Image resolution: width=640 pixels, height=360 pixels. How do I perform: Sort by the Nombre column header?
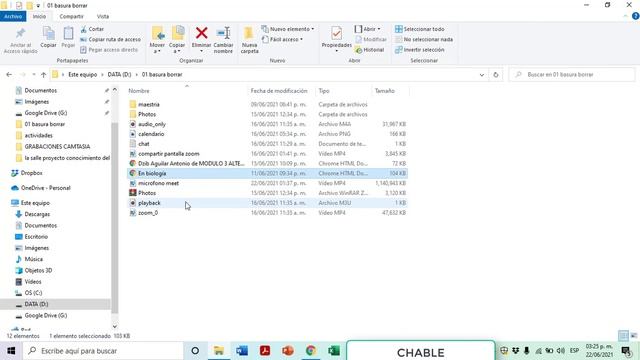coord(139,91)
